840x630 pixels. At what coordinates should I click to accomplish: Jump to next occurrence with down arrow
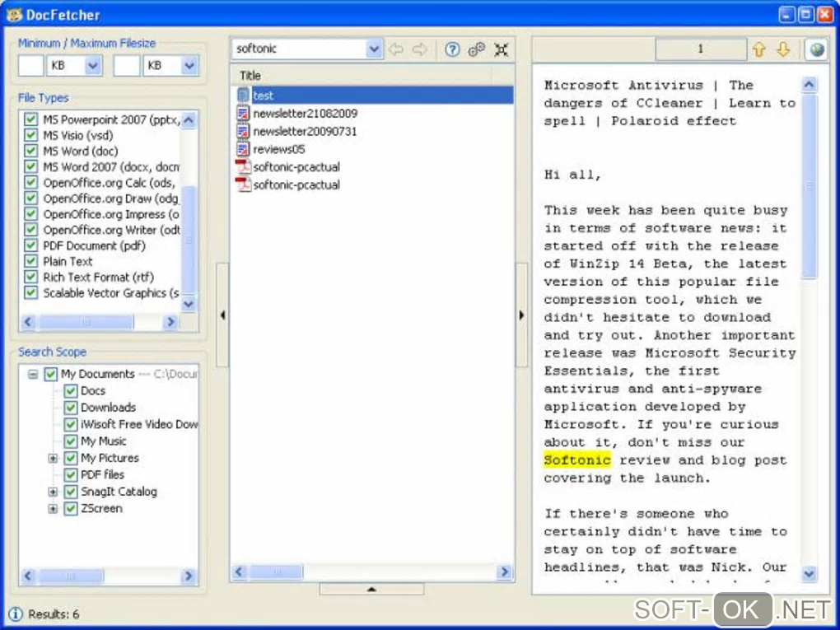(783, 49)
